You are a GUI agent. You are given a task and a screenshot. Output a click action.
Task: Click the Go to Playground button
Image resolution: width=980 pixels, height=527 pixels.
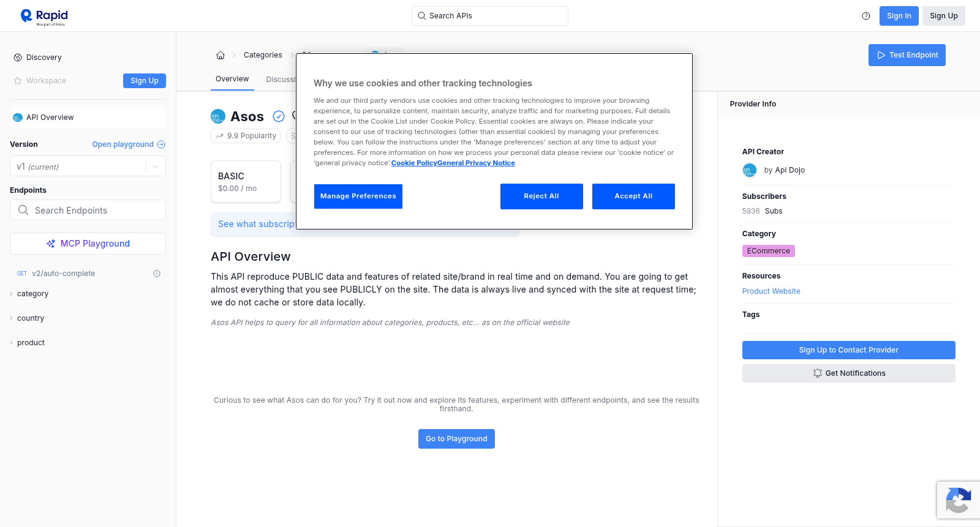point(456,439)
